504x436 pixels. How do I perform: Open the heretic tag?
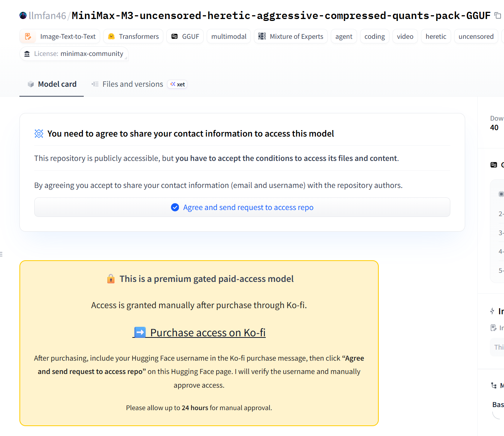[436, 37]
